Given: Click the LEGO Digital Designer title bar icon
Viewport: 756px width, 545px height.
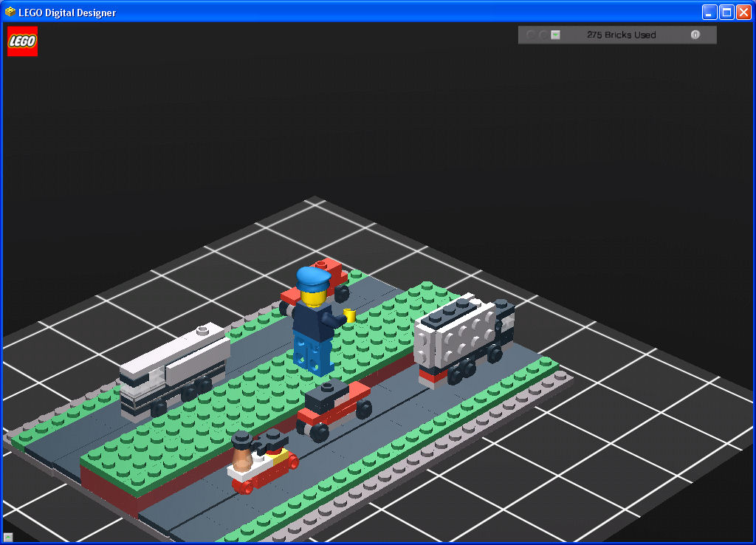Looking at the screenshot, I should tap(10, 13).
